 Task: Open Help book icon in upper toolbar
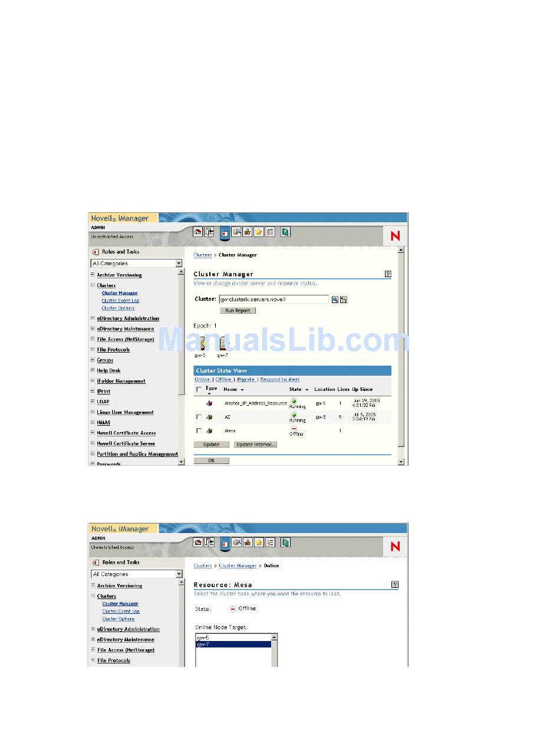(x=285, y=232)
